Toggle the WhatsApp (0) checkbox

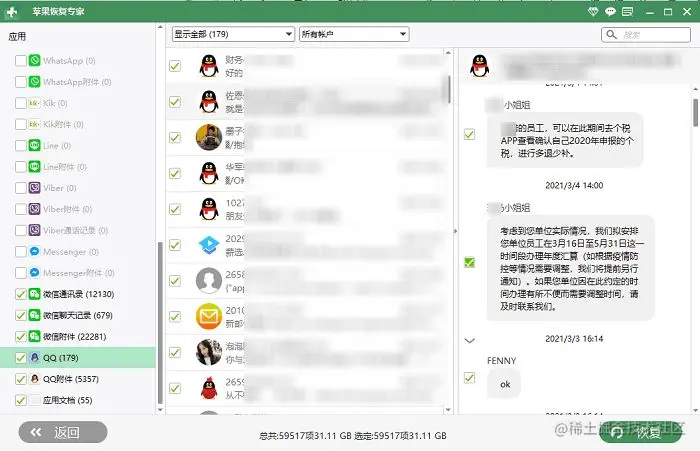(x=21, y=60)
